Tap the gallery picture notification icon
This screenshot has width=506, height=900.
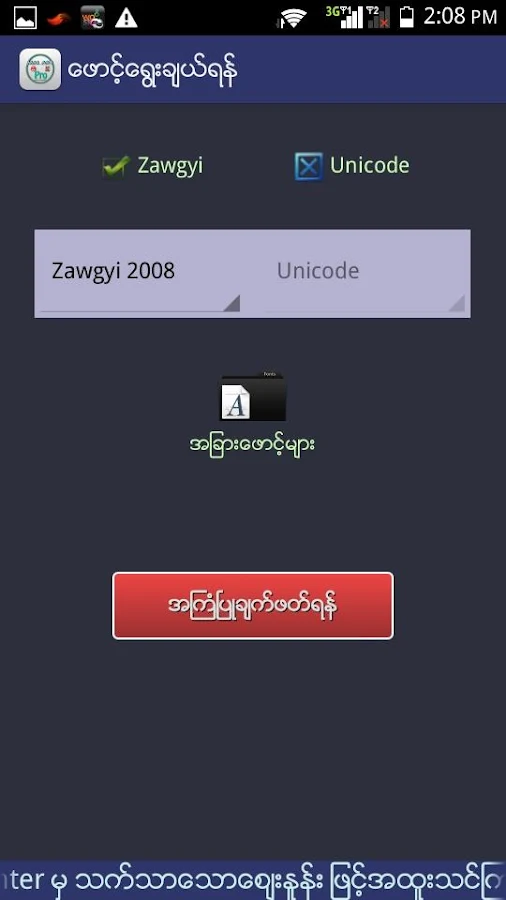pyautogui.click(x=25, y=18)
